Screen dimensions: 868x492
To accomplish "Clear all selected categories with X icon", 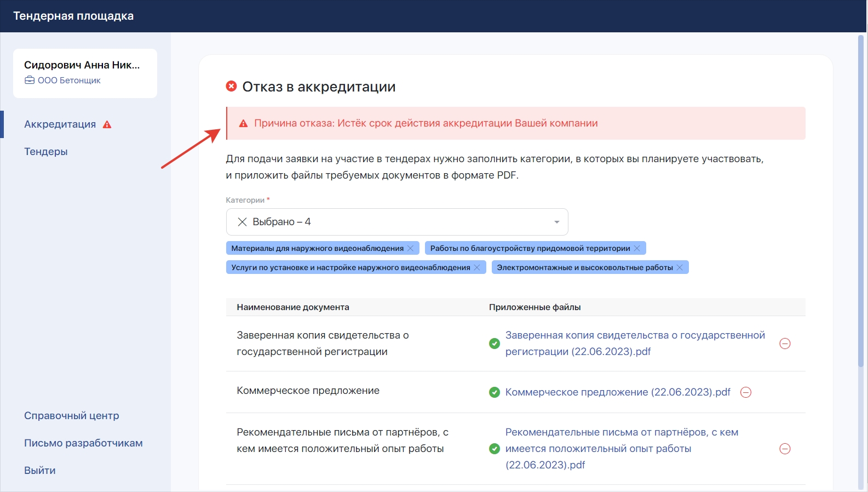I will 242,222.
